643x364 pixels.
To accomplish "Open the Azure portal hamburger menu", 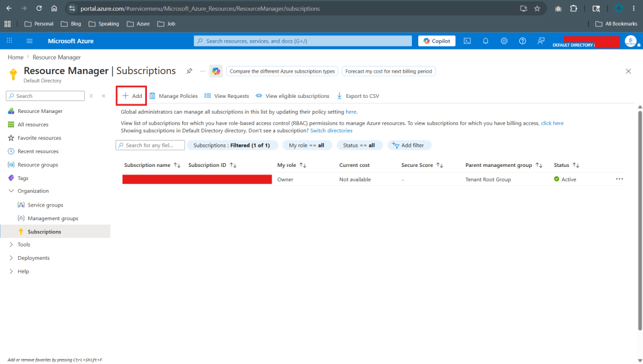I will 30,41.
